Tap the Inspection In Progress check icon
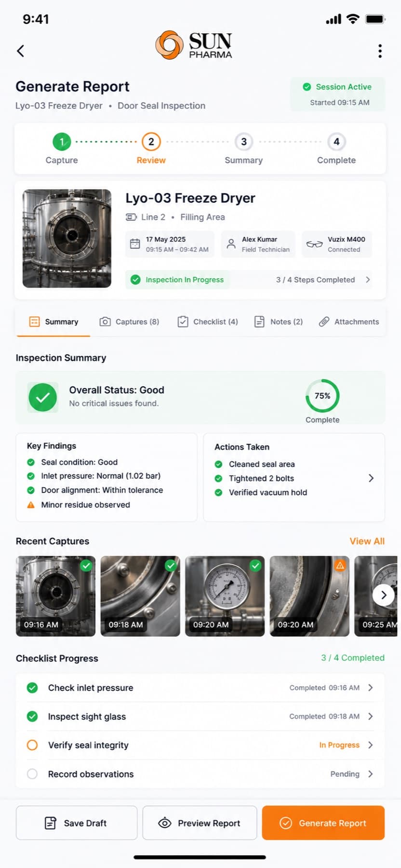This screenshot has width=401, height=868. pyautogui.click(x=135, y=280)
